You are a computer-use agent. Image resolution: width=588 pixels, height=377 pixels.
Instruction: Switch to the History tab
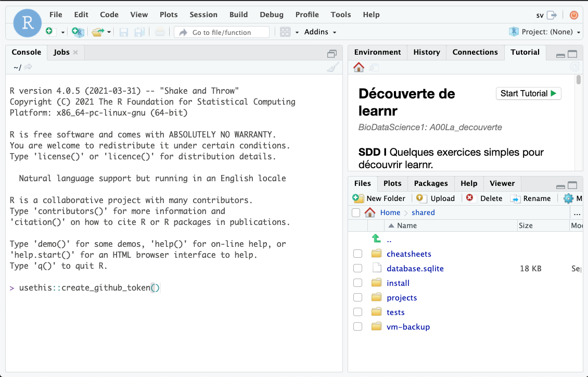click(427, 52)
